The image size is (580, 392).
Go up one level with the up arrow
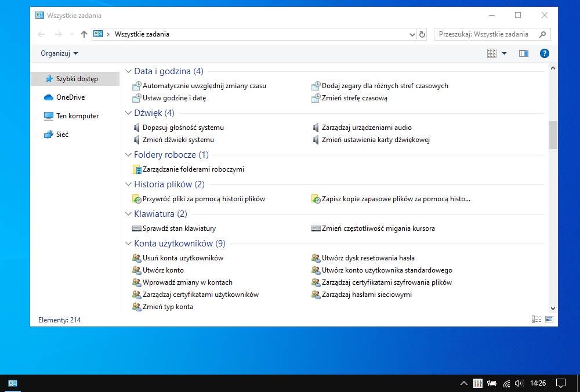[84, 34]
